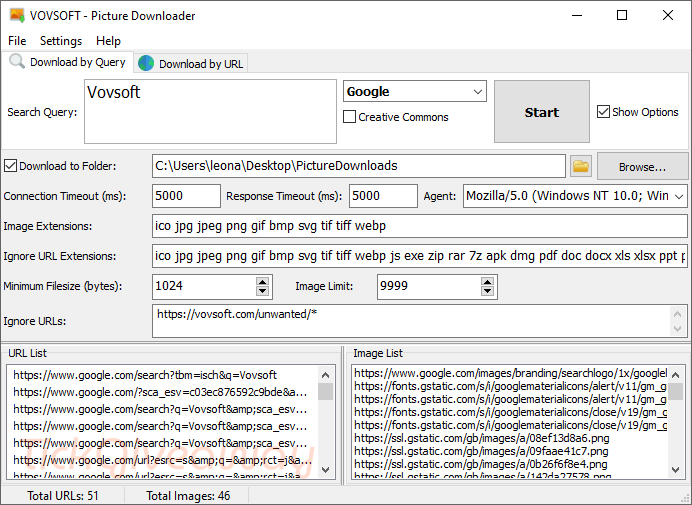Click the Search Query text box

(x=210, y=112)
